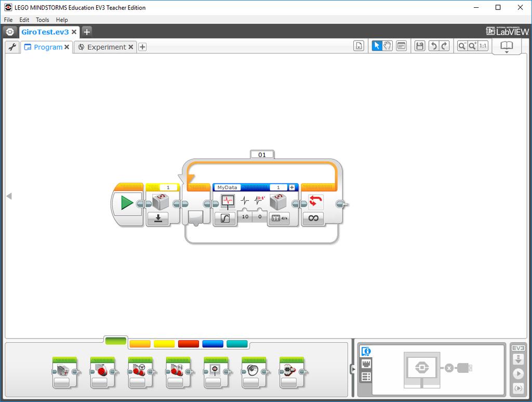Add a new program or experiment tab
The width and height of the screenshot is (532, 402).
click(x=142, y=47)
